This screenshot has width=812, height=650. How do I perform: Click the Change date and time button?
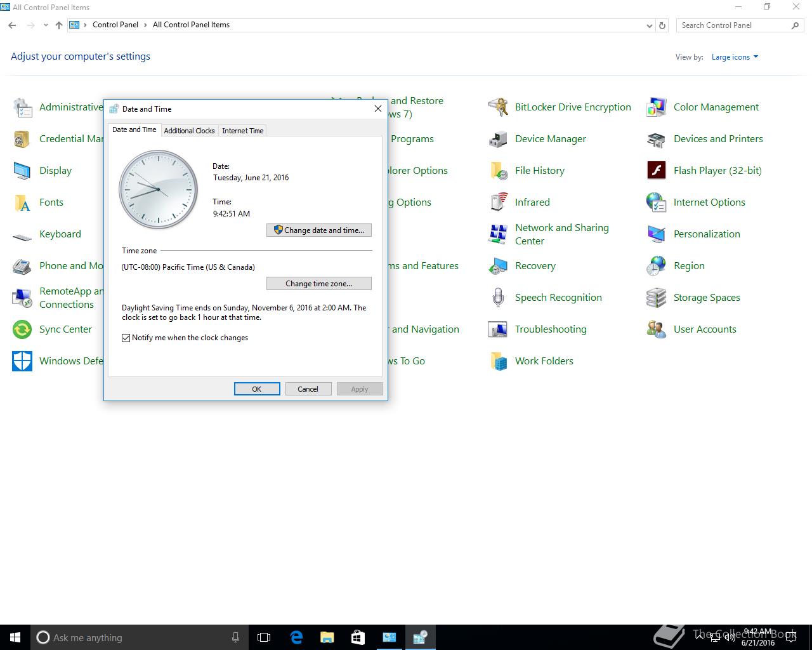[x=319, y=230]
